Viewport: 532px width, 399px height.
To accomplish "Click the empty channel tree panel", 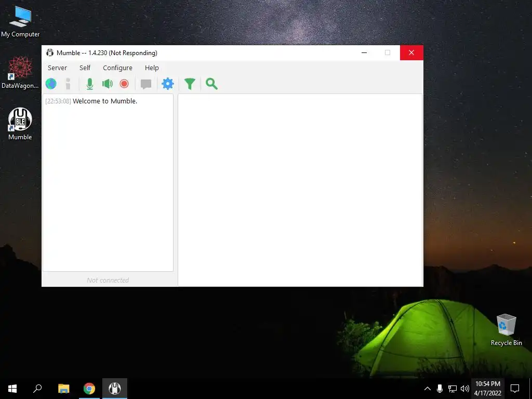I will click(300, 190).
